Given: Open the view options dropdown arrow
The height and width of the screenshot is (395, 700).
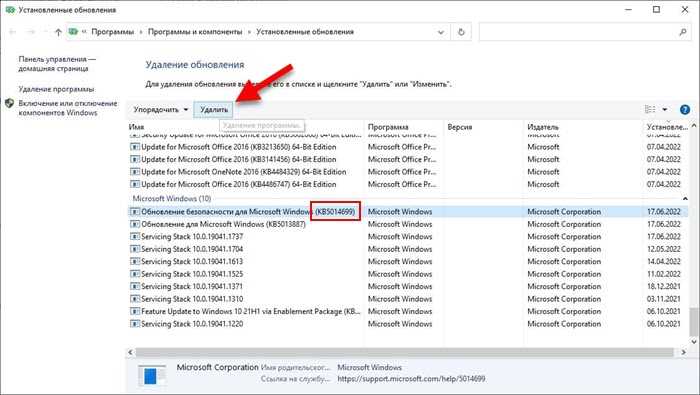Looking at the screenshot, I should (x=665, y=109).
